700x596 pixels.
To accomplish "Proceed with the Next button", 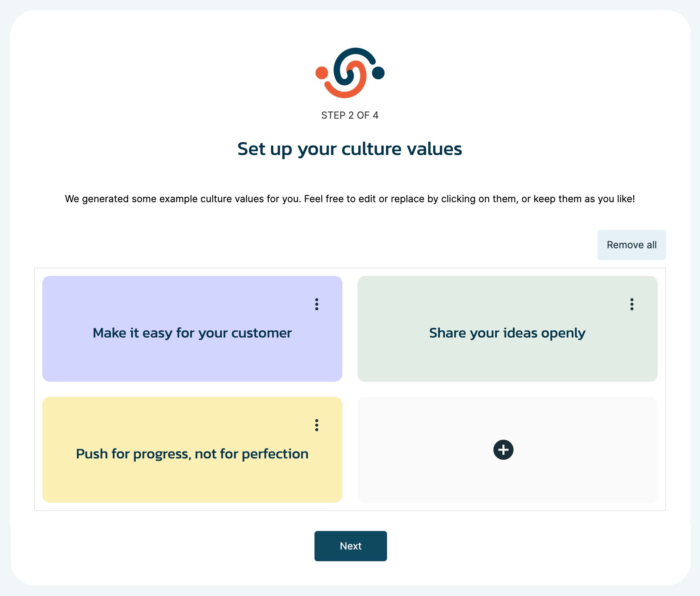I will (350, 546).
